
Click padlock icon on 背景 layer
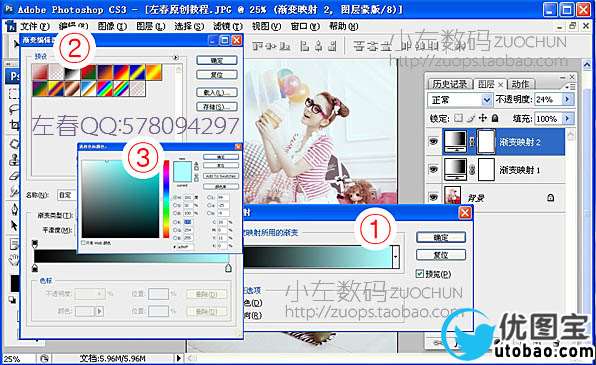pyautogui.click(x=550, y=198)
